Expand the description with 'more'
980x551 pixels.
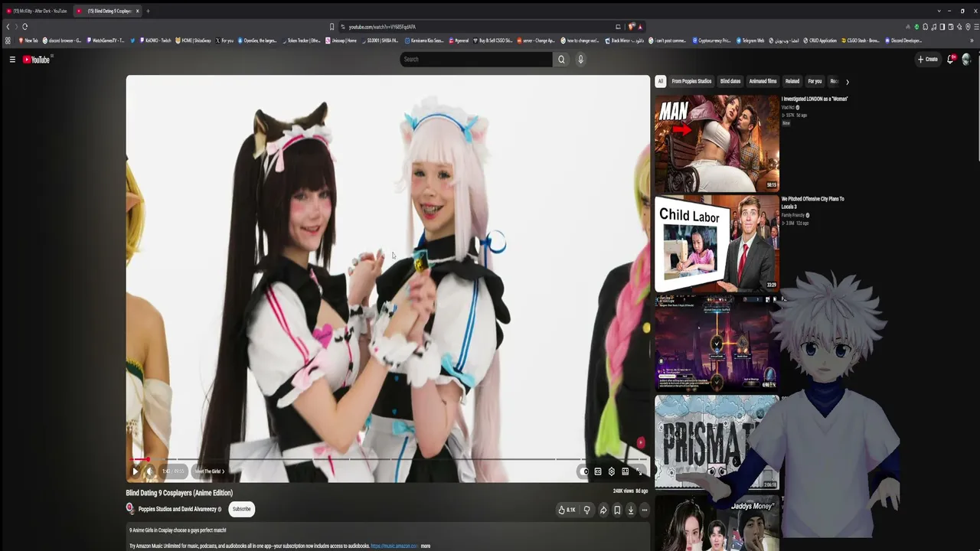pyautogui.click(x=426, y=546)
